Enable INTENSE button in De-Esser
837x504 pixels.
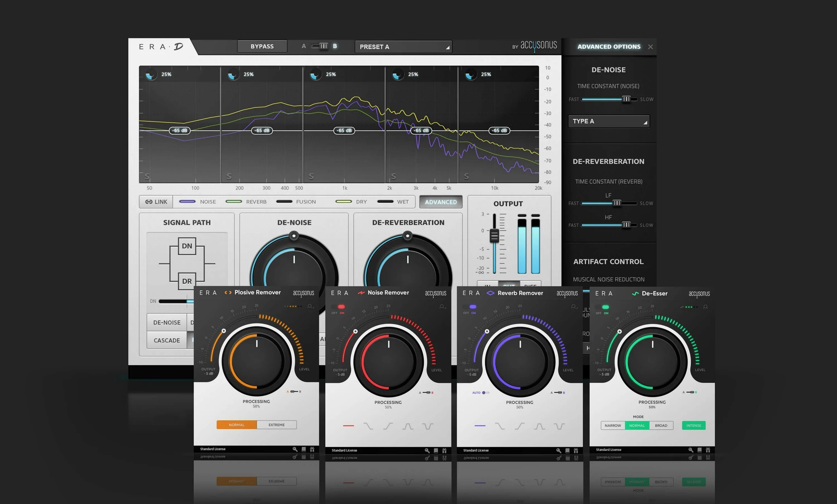[694, 426]
